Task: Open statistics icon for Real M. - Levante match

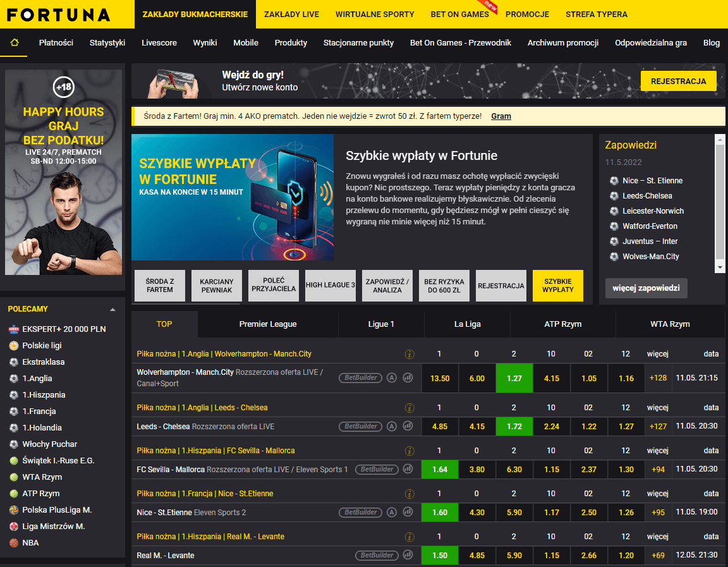Action: pyautogui.click(x=408, y=554)
